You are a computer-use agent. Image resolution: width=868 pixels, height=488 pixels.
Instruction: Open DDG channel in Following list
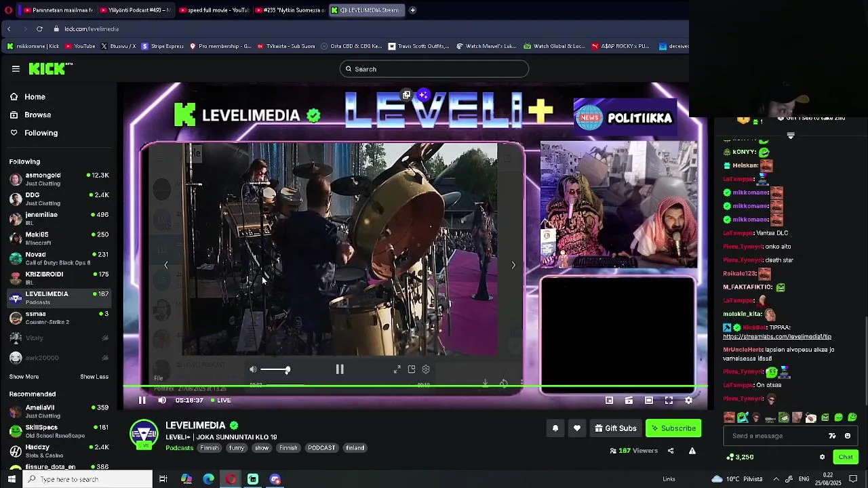[x=58, y=199]
